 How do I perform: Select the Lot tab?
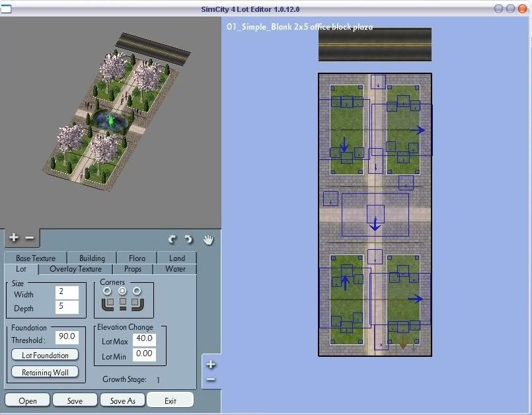21,269
